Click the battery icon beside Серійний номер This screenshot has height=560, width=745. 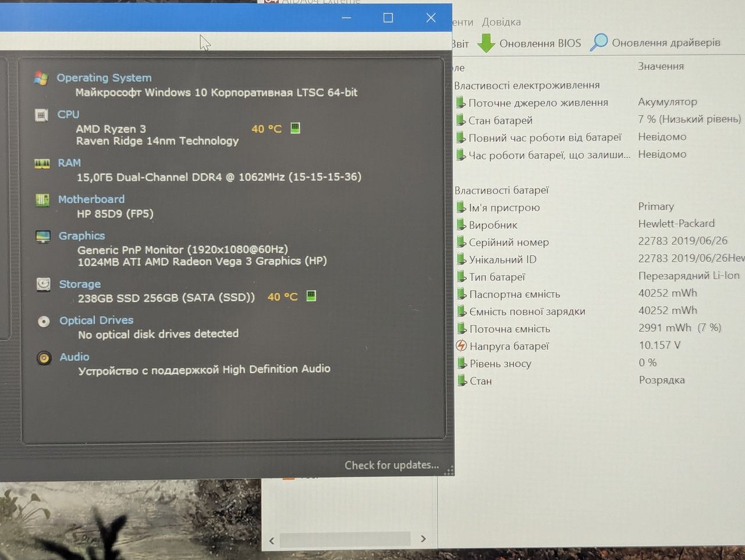click(462, 242)
